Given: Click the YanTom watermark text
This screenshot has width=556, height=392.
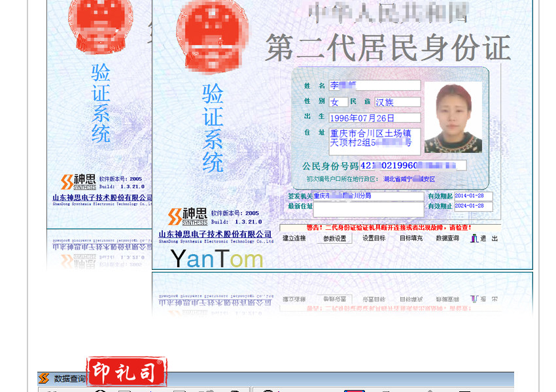Looking at the screenshot, I should 217,259.
